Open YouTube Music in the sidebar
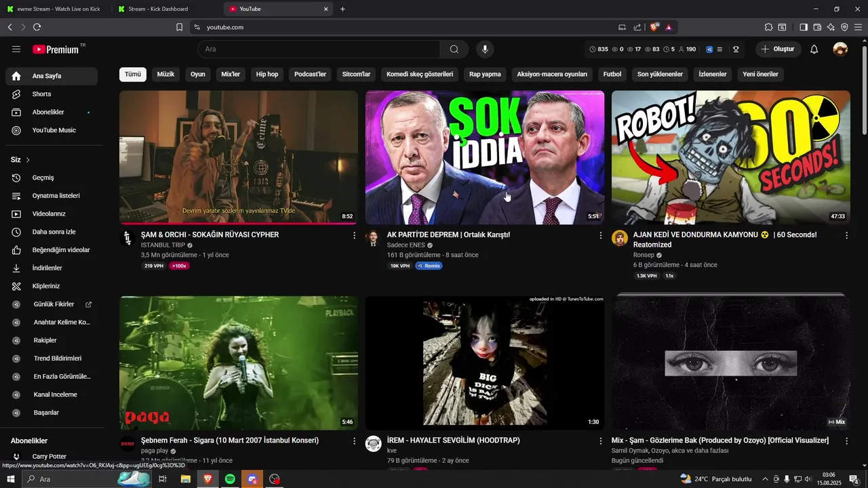The image size is (868, 488). 52,130
